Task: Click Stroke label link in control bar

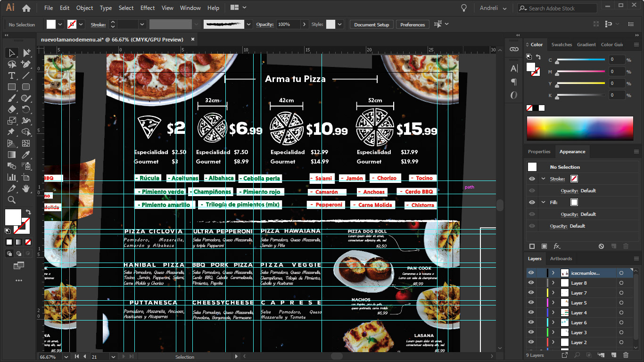Action: tap(98, 25)
